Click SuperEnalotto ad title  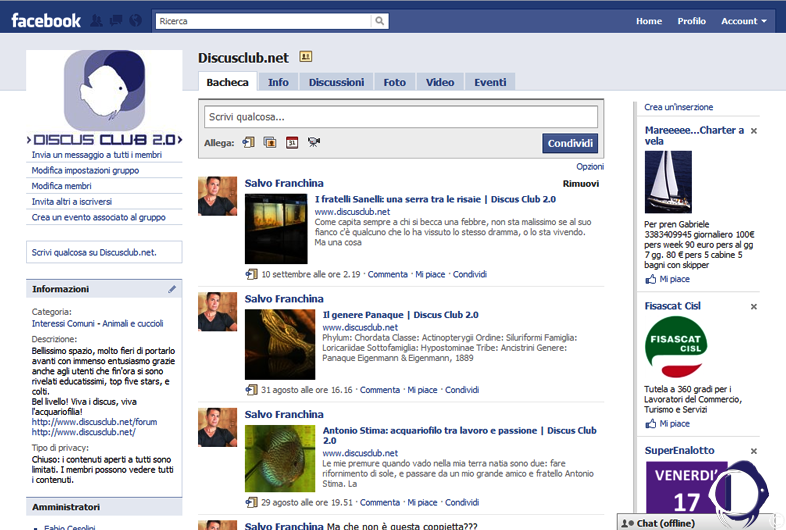679,450
